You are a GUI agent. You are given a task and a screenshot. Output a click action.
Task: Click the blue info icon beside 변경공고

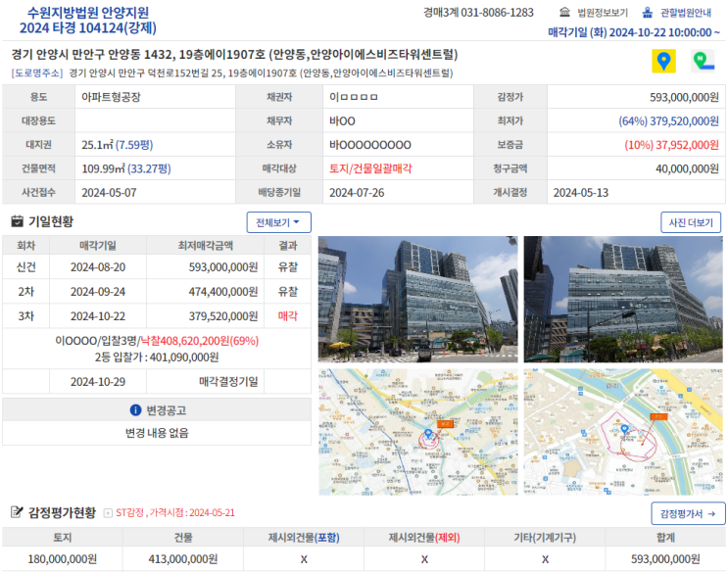pos(135,410)
